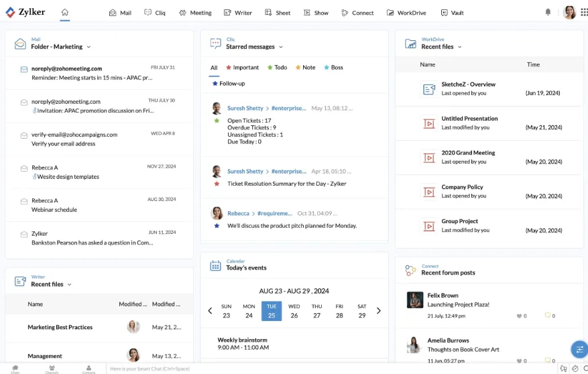588x374 pixels.
Task: Click the Connect widget icon
Action: [x=410, y=270]
